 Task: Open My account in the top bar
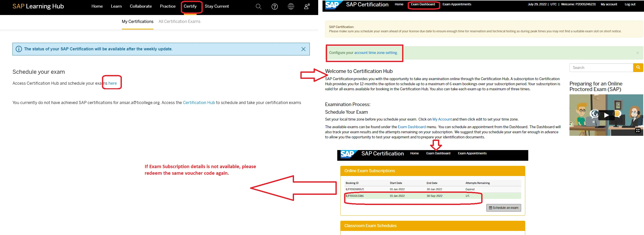coord(609,4)
